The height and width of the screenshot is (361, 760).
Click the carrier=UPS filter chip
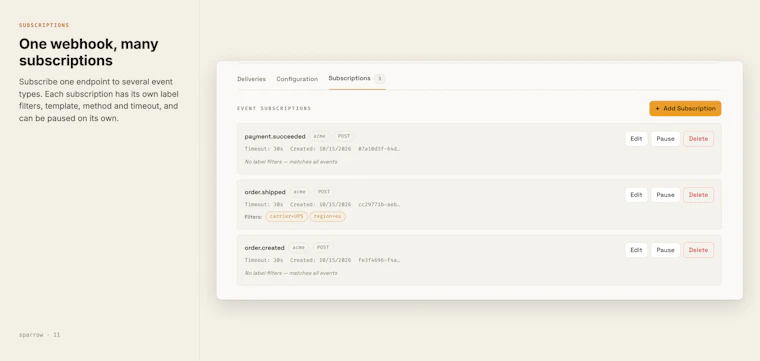tap(286, 217)
